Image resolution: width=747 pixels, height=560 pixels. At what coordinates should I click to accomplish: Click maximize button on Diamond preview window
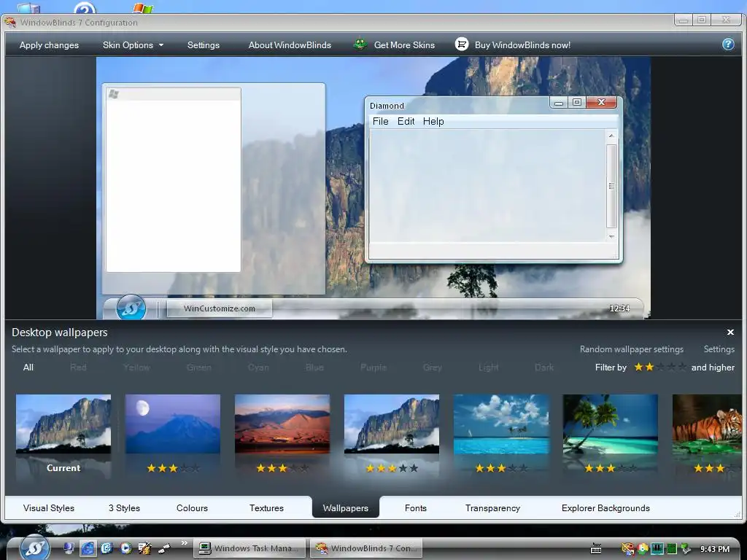577,102
